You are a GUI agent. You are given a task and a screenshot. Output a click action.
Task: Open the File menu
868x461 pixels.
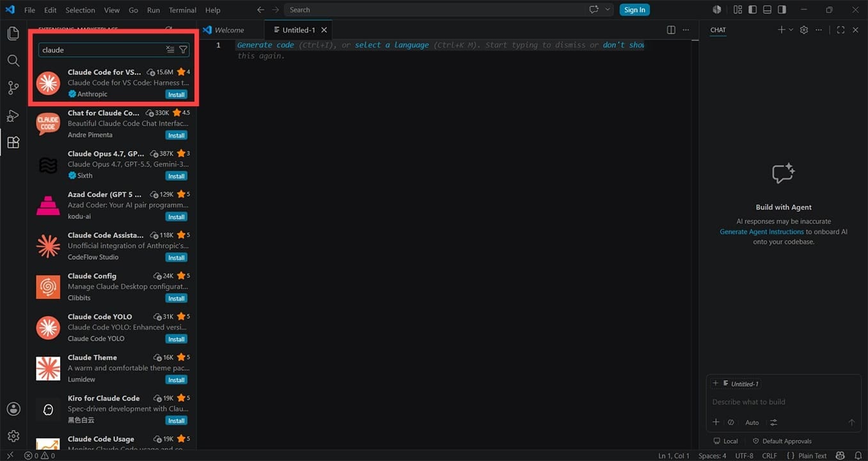pos(29,10)
